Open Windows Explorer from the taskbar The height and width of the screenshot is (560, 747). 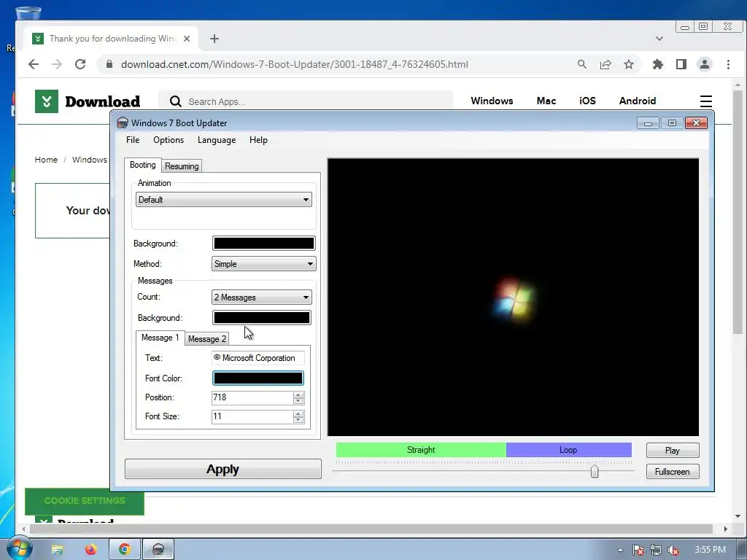click(58, 550)
